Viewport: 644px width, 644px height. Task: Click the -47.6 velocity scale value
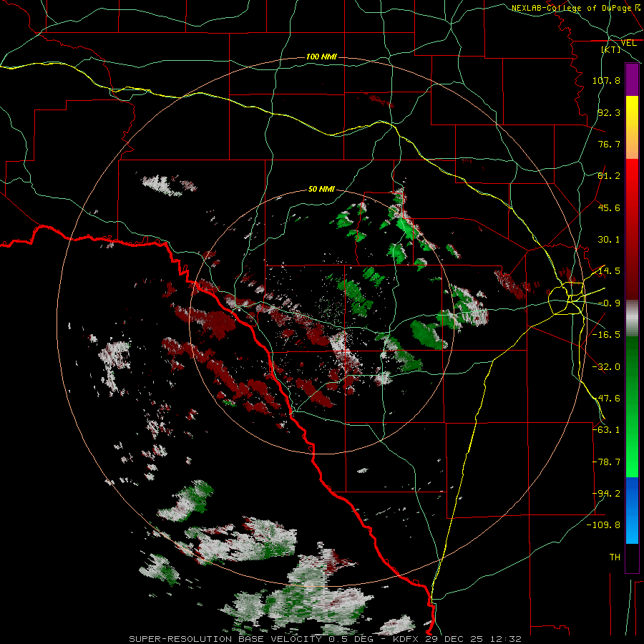click(606, 399)
